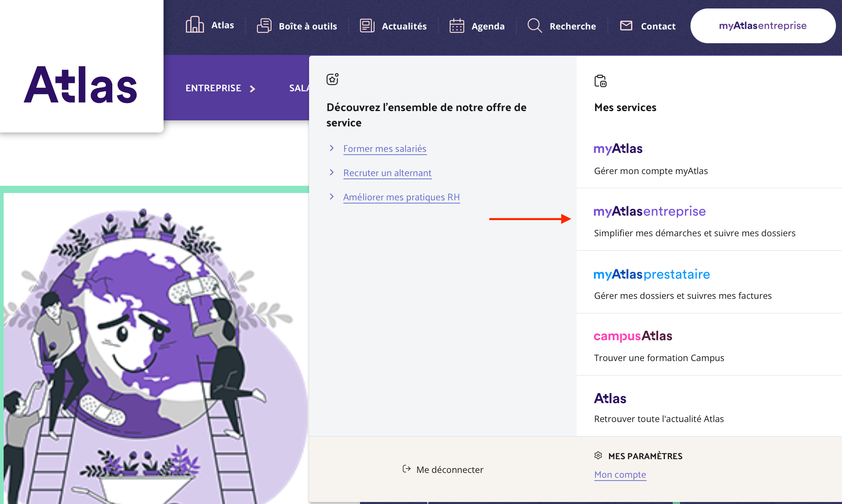
Task: Click the Recherche magnifier icon
Action: pos(535,25)
